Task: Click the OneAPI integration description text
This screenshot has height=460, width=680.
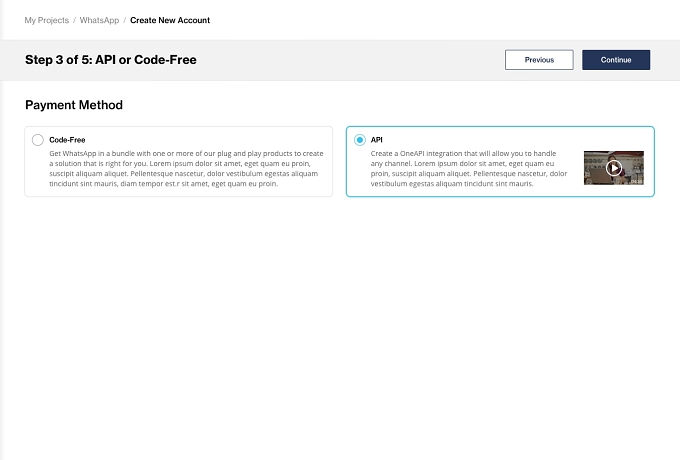Action: tap(469, 168)
